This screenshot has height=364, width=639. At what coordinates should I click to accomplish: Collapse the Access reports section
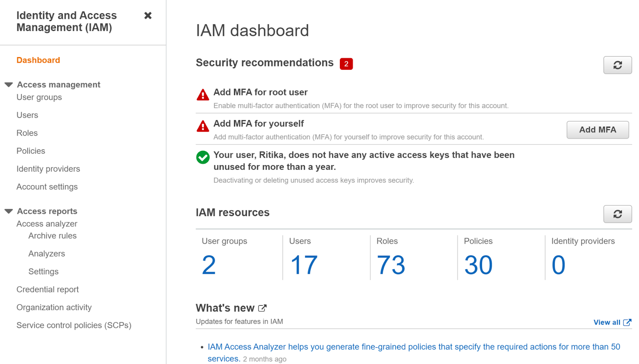coord(9,211)
